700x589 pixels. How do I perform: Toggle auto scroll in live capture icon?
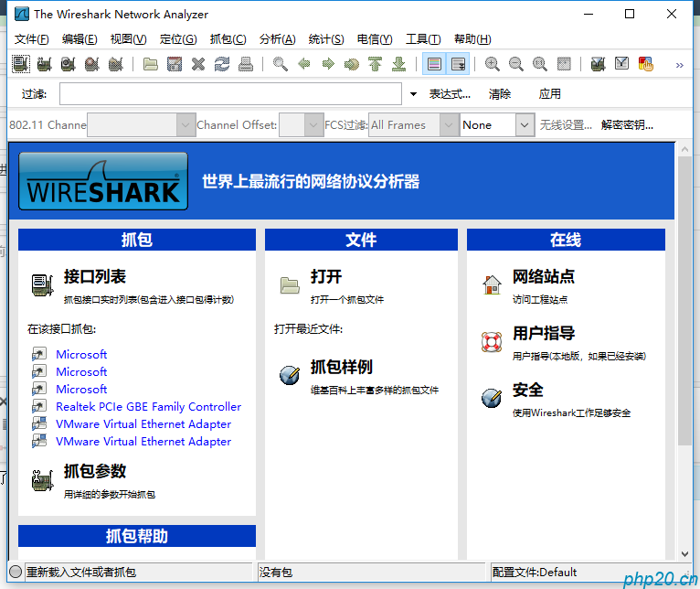point(458,64)
